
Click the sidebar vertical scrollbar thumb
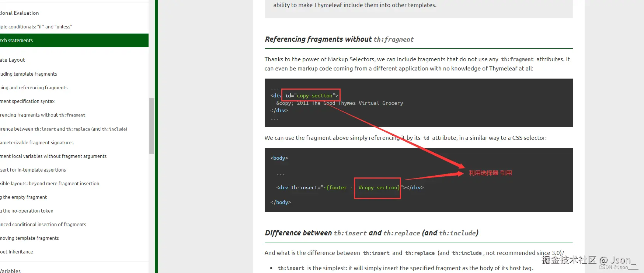click(152, 125)
